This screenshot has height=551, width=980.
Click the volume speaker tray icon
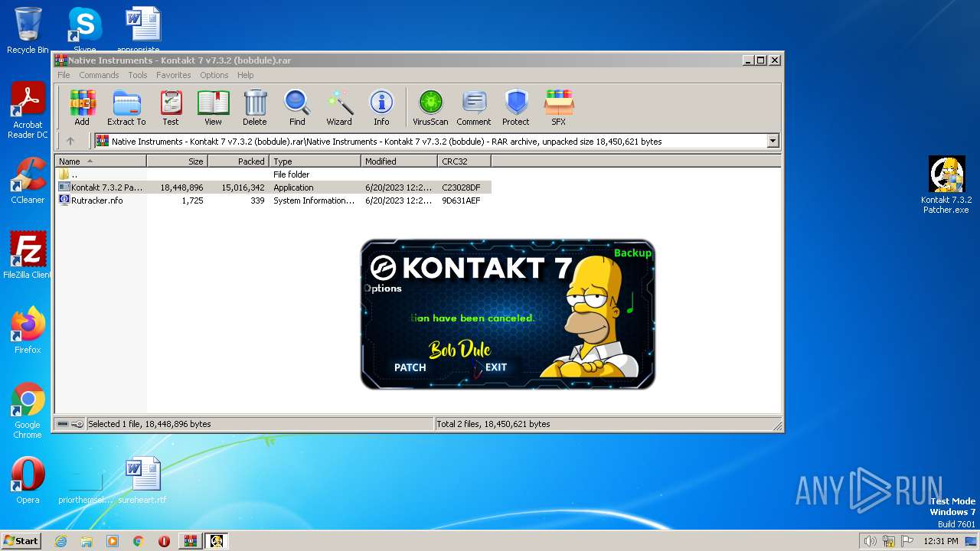click(870, 541)
